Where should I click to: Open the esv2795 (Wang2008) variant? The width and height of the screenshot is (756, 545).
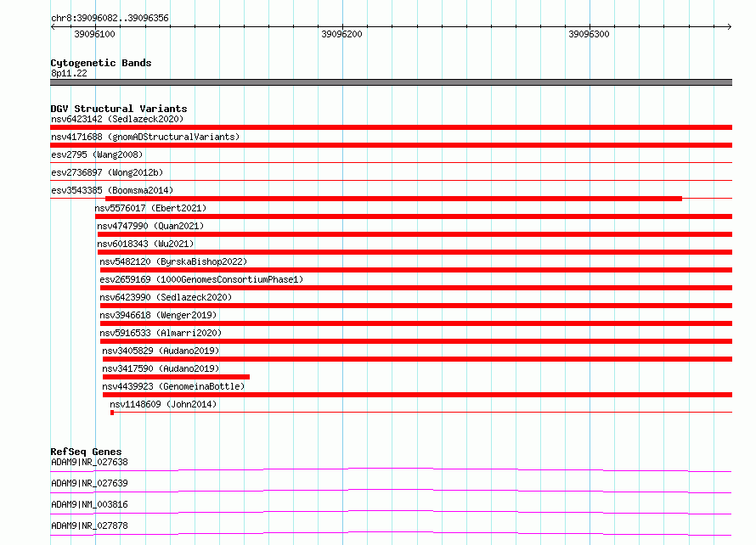[x=97, y=155]
